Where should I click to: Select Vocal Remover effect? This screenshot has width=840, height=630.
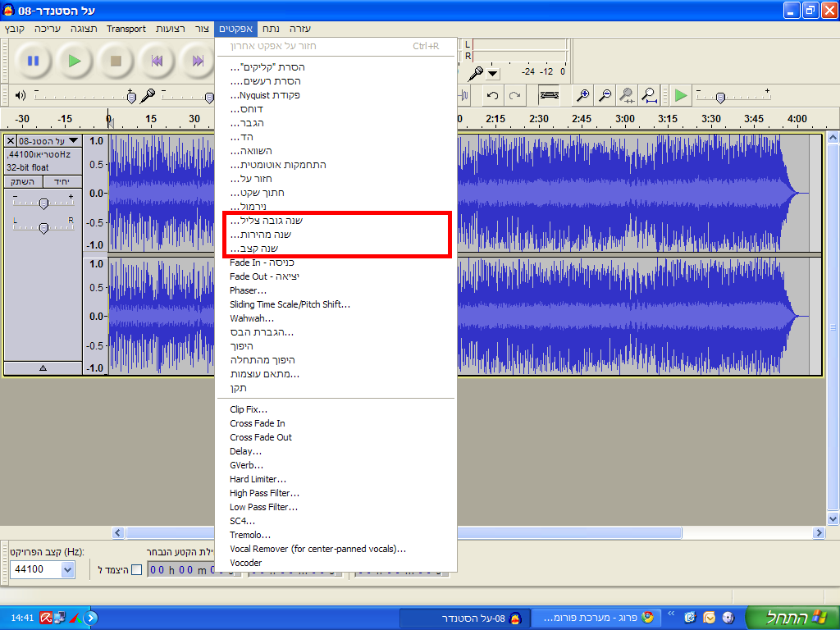[336, 549]
